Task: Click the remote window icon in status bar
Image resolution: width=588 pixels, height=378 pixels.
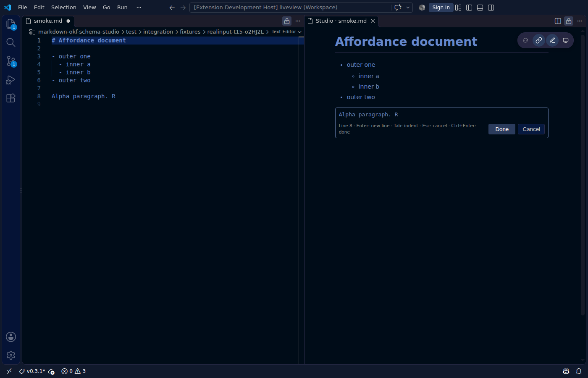Action: coord(9,371)
